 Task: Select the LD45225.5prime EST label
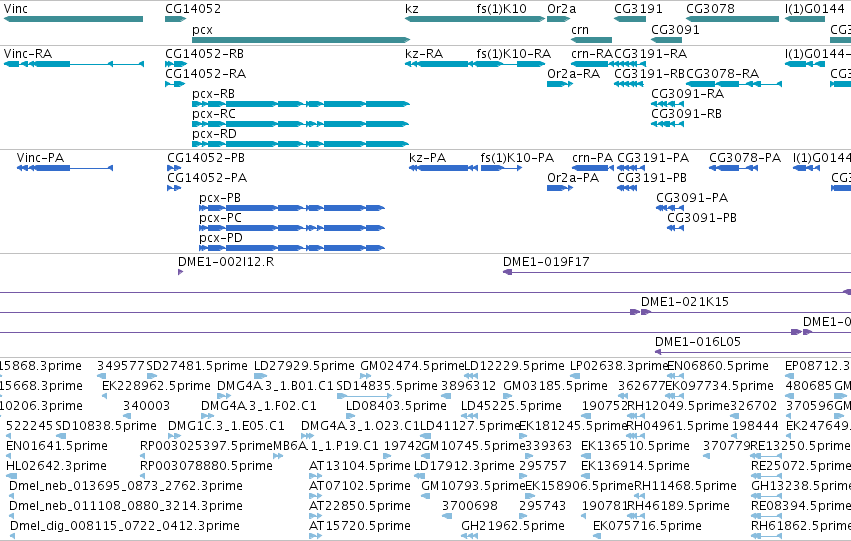(511, 405)
